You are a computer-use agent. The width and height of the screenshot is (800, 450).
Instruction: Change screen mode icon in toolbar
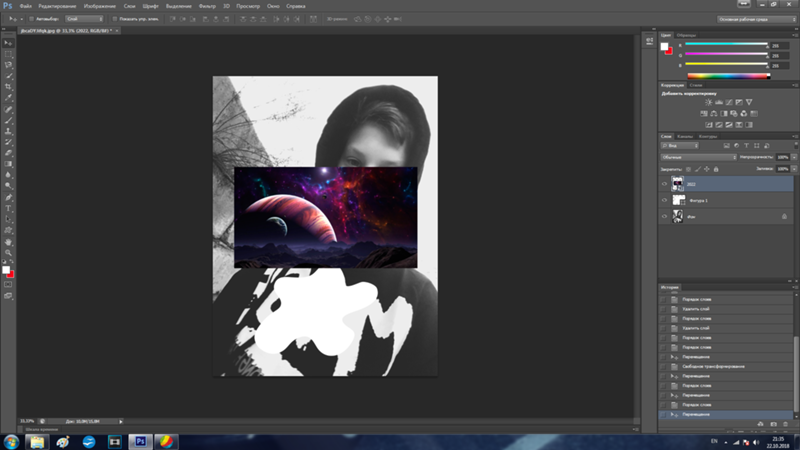pyautogui.click(x=8, y=296)
